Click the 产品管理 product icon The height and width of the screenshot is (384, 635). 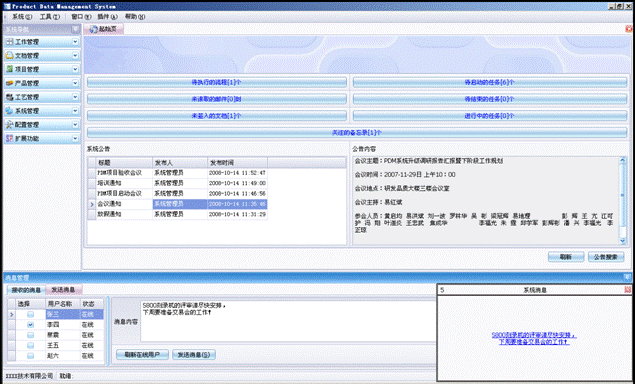10,83
